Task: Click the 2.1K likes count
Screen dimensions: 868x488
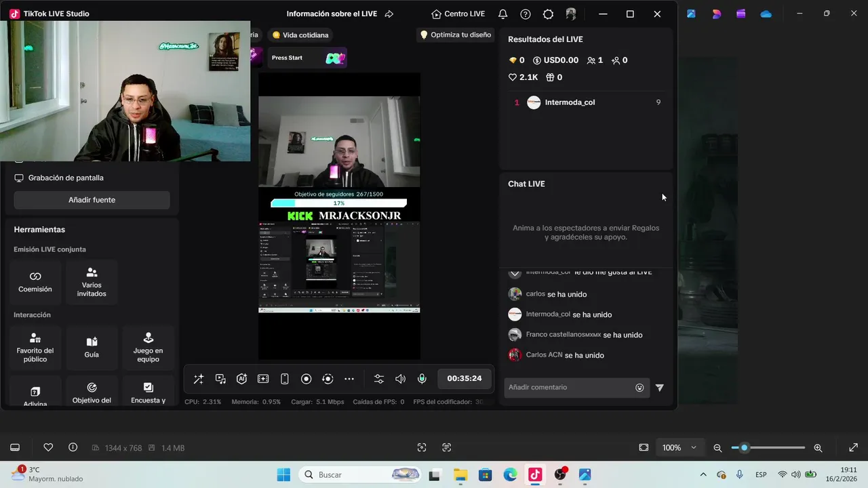Action: coord(523,77)
